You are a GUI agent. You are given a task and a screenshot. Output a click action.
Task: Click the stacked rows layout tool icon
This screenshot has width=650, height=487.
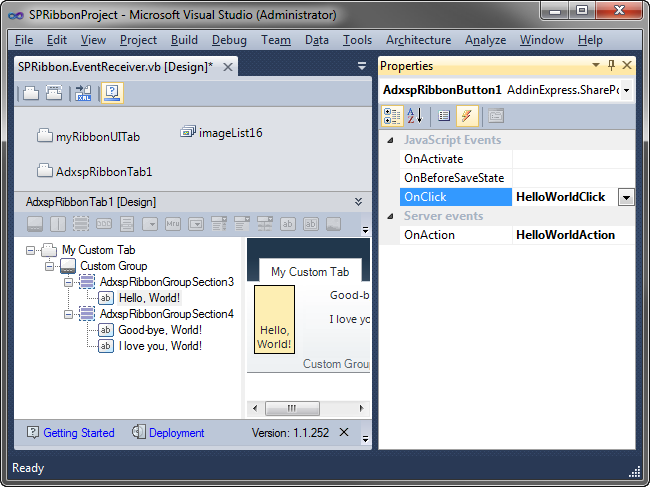point(127,224)
